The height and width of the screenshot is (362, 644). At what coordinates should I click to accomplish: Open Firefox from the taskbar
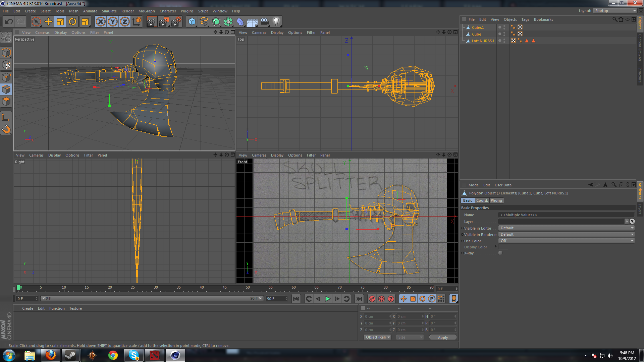[51, 355]
